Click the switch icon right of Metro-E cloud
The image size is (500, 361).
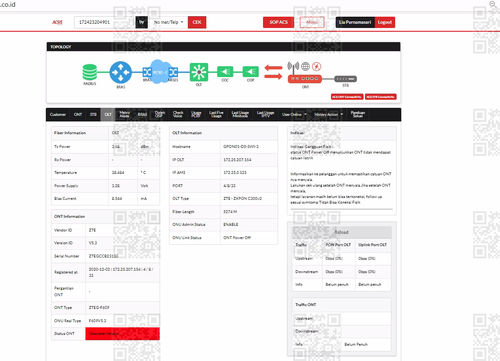pos(173,72)
